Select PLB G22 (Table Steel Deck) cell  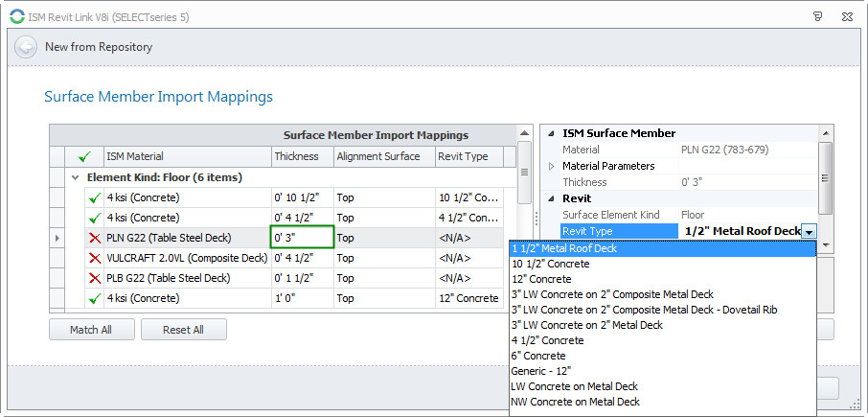188,278
